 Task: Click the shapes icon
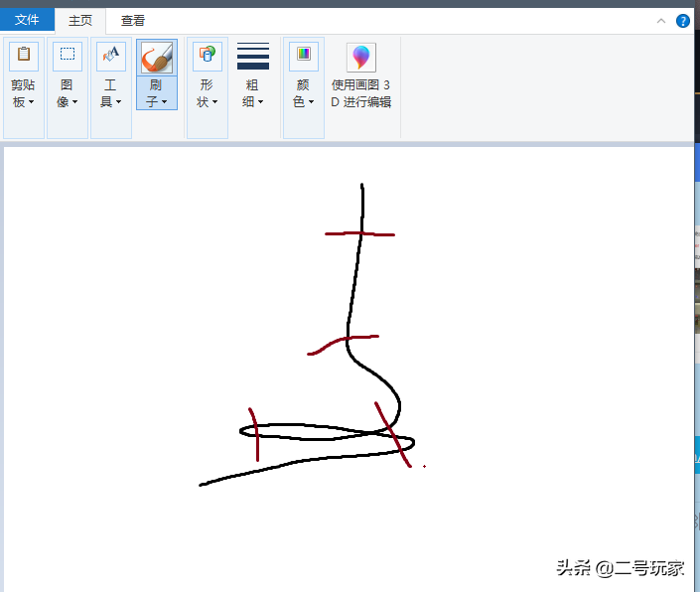pos(208,56)
